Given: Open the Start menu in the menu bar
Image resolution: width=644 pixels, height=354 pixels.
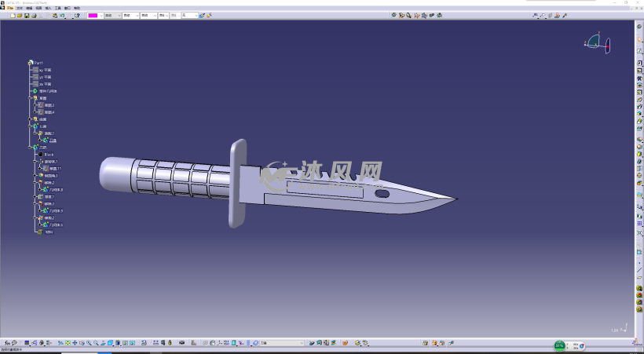Looking at the screenshot, I should pyautogui.click(x=10, y=8).
